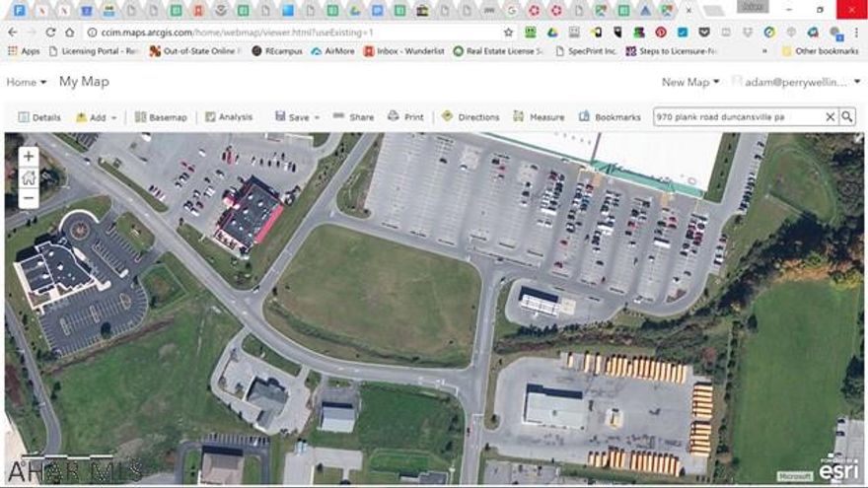Open Licensing Portal bookmark
The height and width of the screenshot is (488, 868).
pyautogui.click(x=94, y=51)
